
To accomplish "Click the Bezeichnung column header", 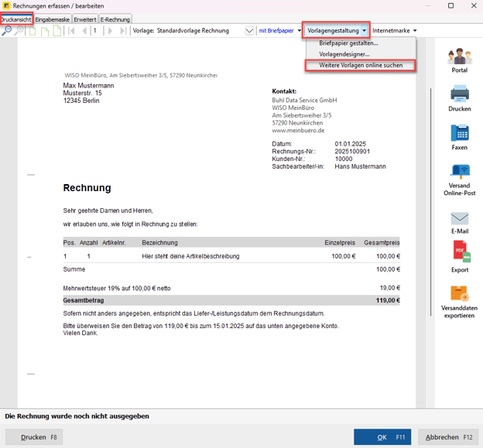I will (x=159, y=243).
